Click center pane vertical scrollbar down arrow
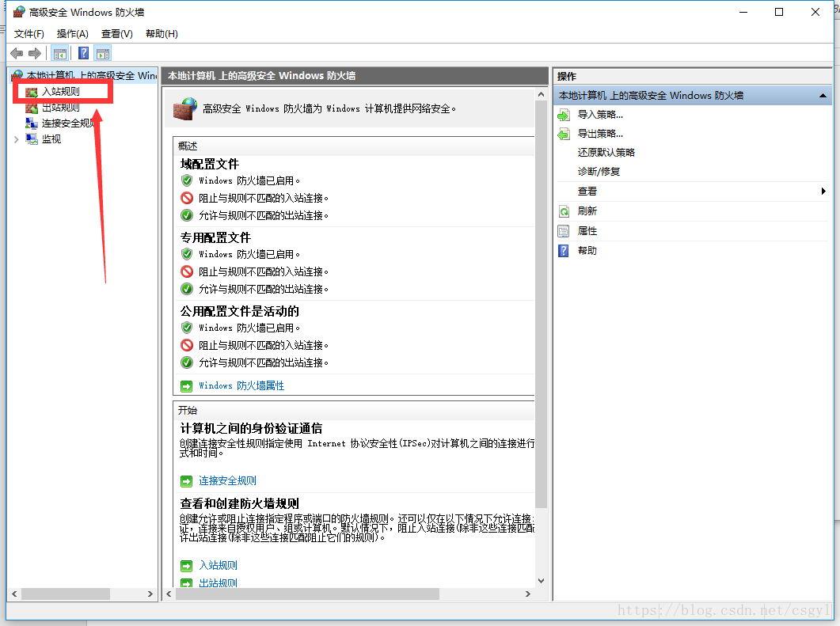 tap(541, 581)
